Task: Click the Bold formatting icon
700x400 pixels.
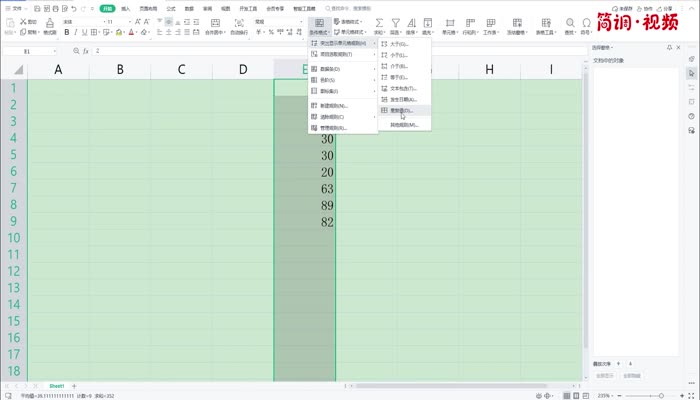Action: tap(67, 32)
